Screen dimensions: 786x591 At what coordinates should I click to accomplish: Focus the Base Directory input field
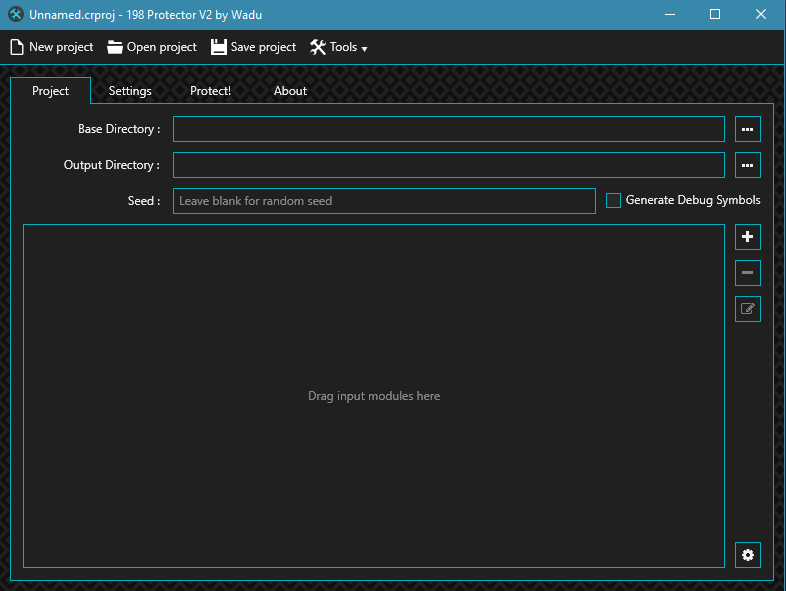449,129
